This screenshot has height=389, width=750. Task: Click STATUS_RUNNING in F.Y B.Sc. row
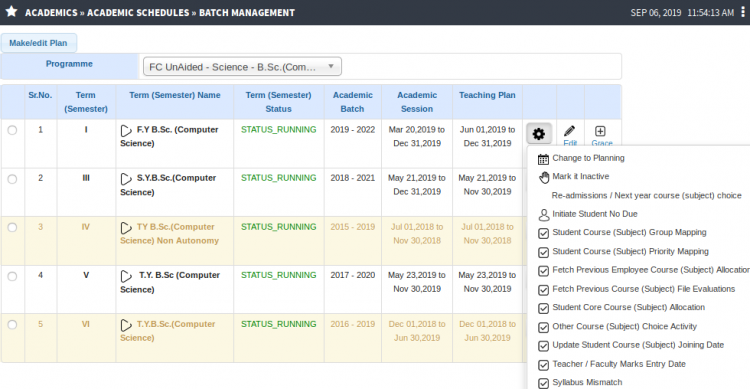click(278, 130)
